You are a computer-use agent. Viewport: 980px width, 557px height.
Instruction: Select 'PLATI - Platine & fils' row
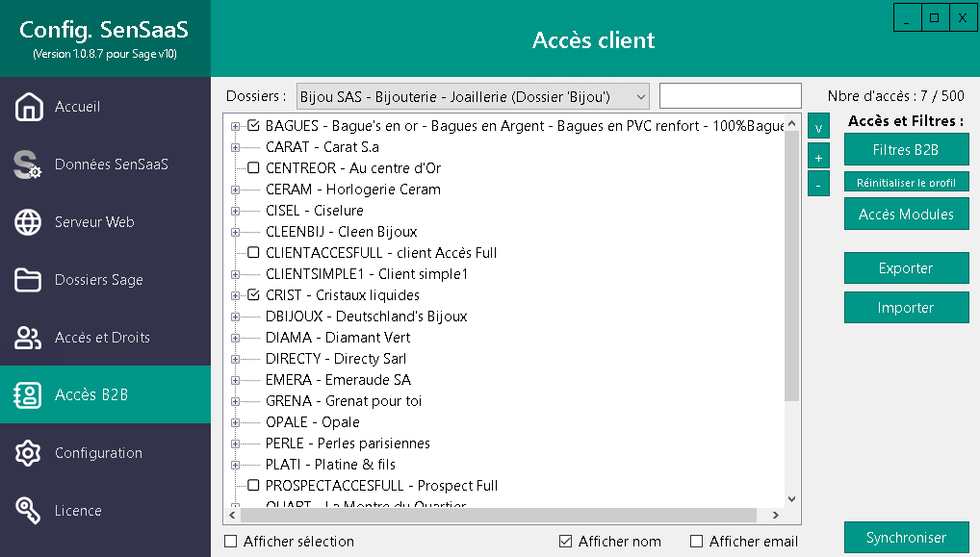(330, 465)
